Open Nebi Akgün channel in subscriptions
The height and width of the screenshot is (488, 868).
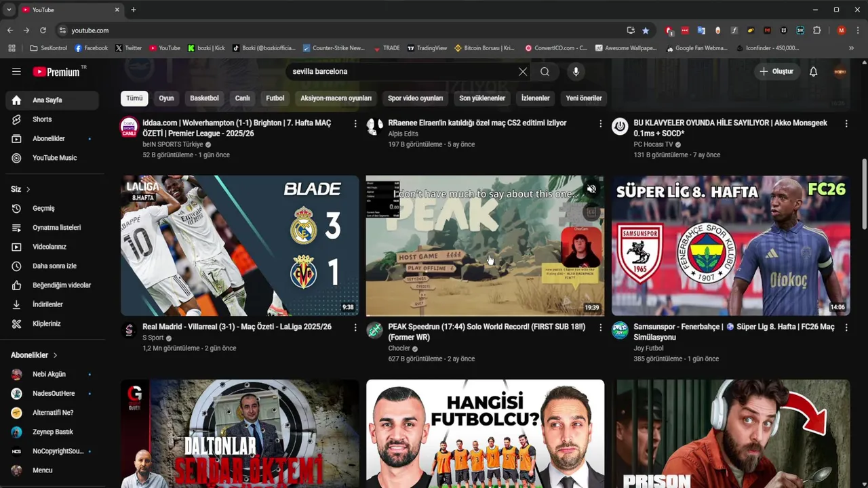click(52, 374)
